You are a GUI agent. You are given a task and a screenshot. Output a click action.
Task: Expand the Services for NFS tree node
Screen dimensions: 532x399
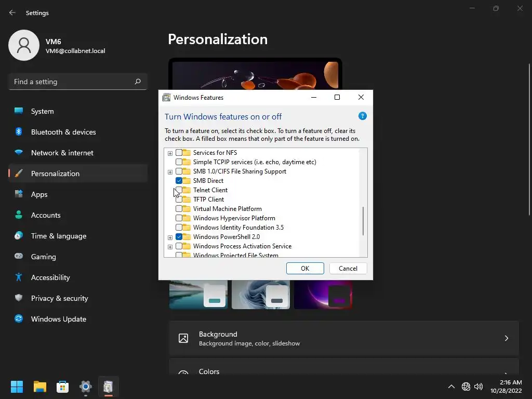point(170,153)
